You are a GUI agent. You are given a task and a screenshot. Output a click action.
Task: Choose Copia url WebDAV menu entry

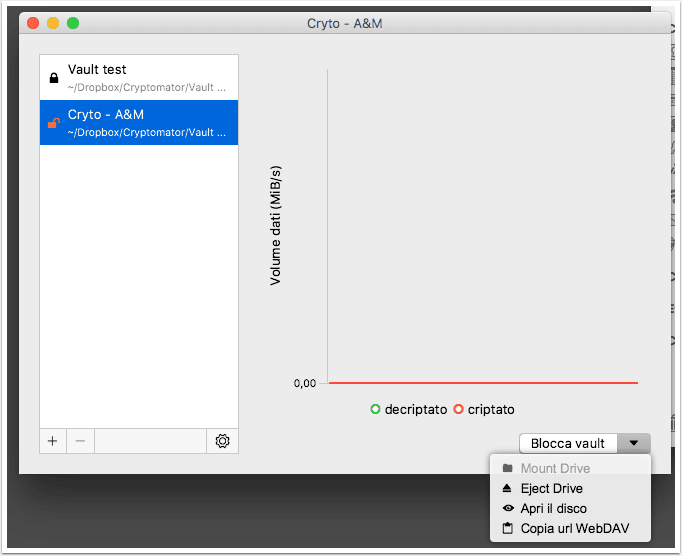point(570,529)
